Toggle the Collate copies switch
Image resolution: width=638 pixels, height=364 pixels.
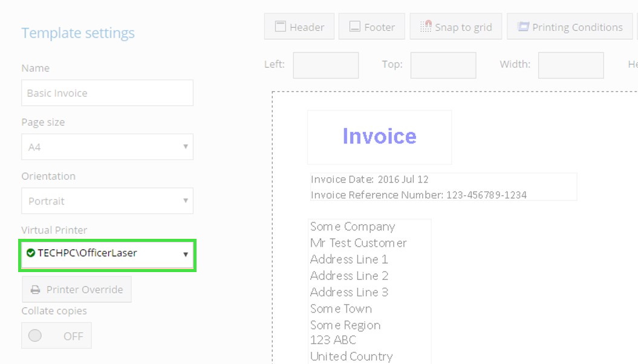pos(56,336)
